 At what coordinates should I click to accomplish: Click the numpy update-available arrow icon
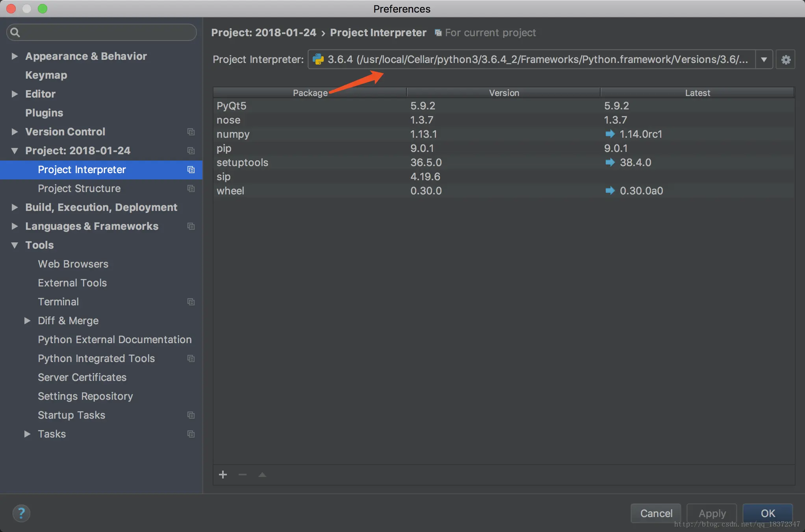point(610,134)
